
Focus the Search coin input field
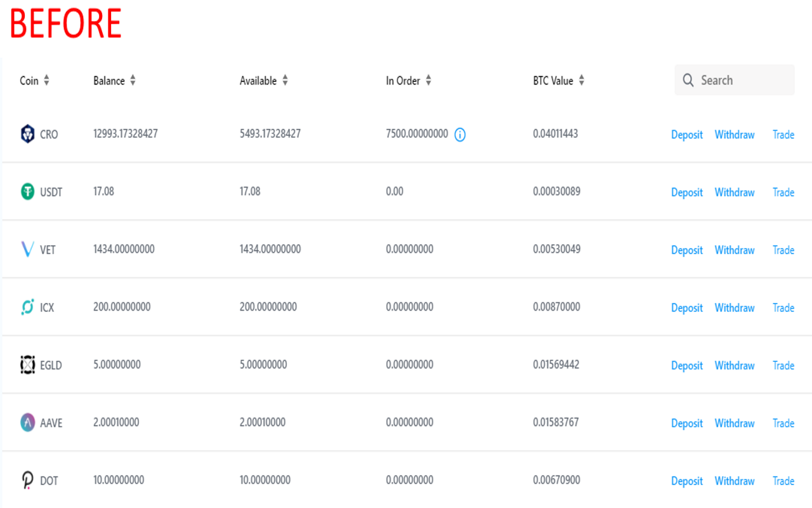(x=735, y=80)
